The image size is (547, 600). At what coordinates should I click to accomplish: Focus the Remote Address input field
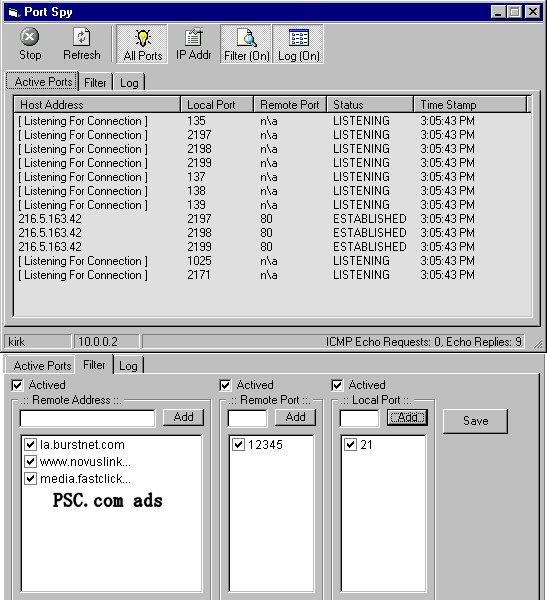pyautogui.click(x=88, y=418)
